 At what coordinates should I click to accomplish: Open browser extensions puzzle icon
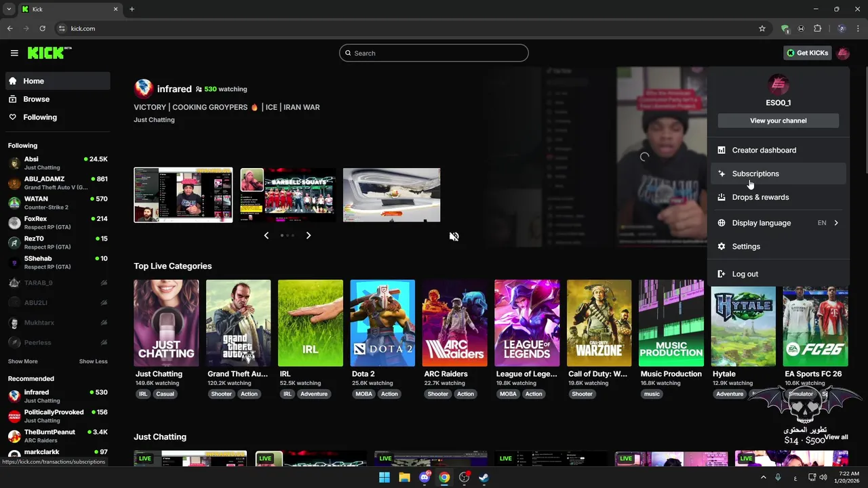click(x=817, y=28)
